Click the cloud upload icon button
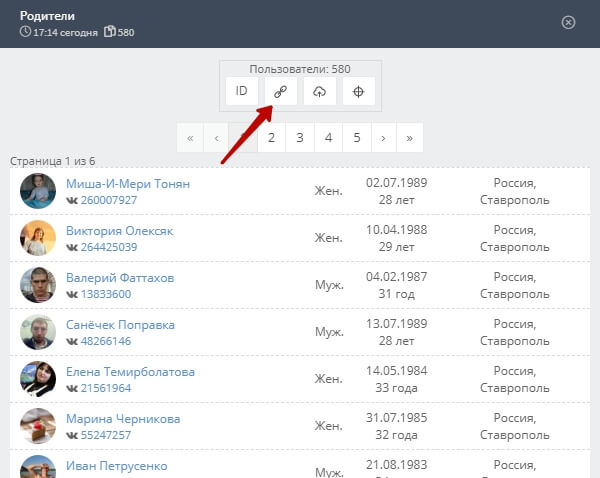600x478 pixels. [320, 91]
